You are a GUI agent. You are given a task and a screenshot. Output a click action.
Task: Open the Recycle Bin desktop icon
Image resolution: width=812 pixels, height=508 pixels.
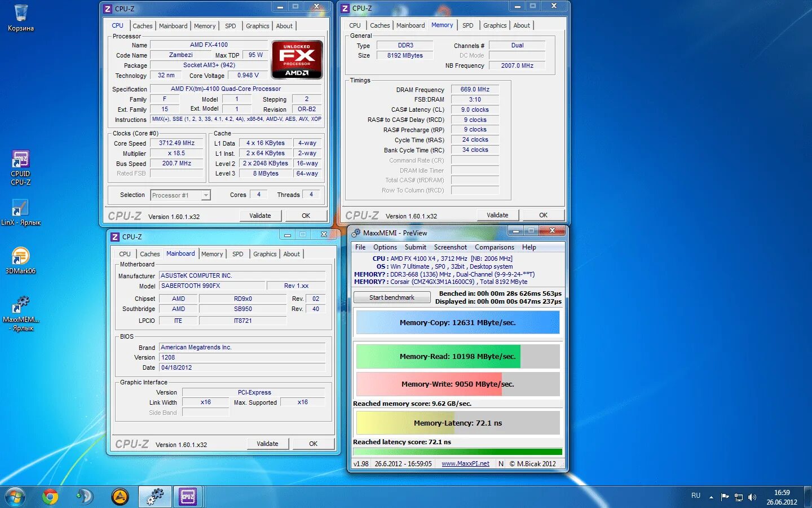tap(20, 17)
